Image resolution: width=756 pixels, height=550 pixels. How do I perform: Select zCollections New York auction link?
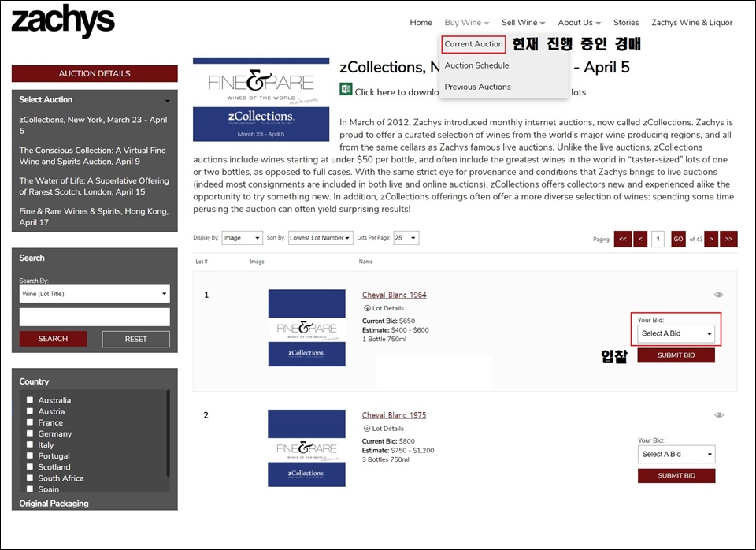pyautogui.click(x=93, y=125)
